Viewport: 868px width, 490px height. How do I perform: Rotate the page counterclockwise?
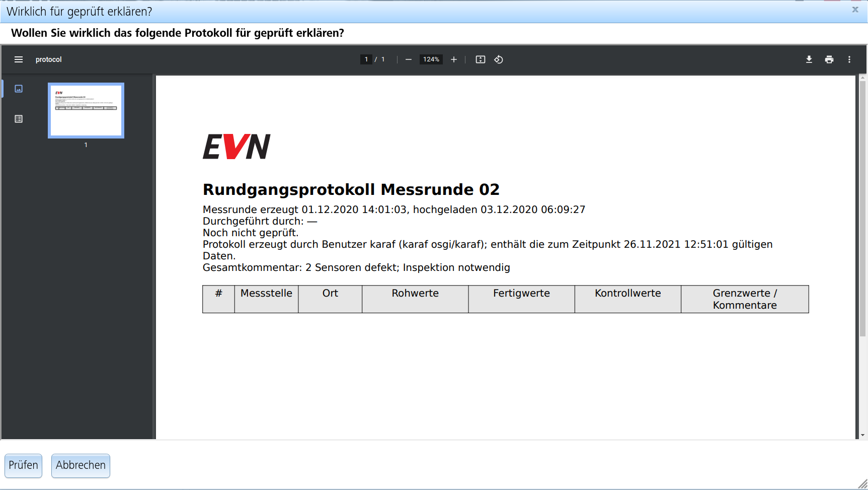(x=499, y=59)
